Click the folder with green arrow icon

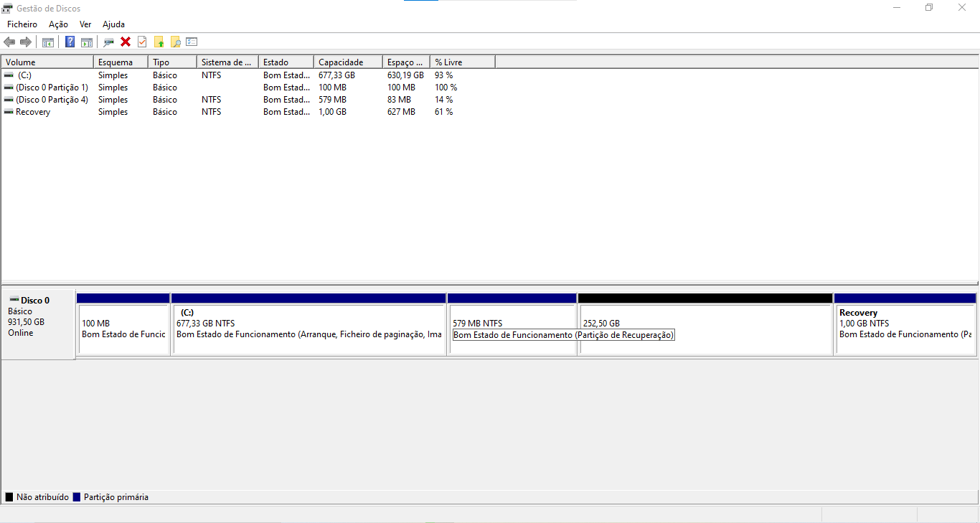pos(159,42)
